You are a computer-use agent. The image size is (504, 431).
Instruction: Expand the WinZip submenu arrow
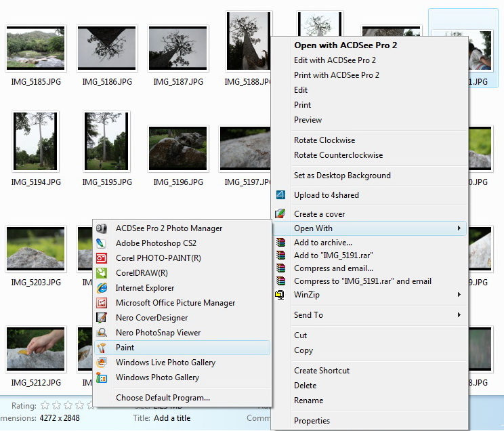pos(459,295)
